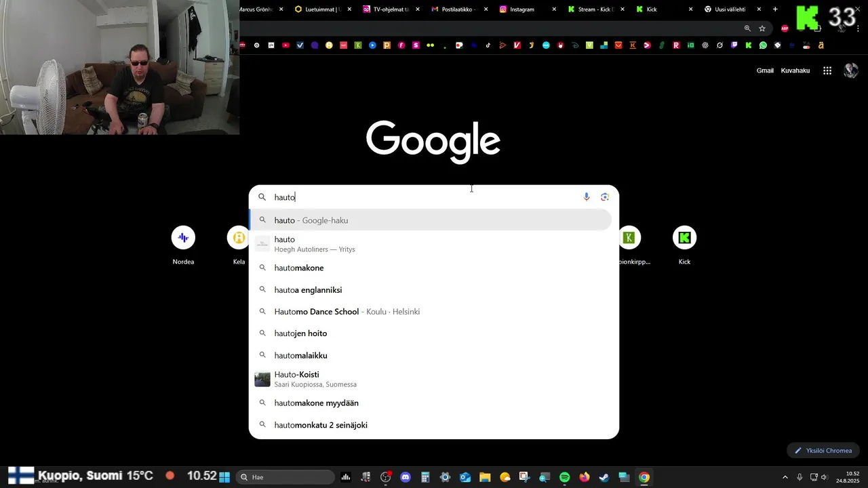868x488 pixels.
Task: Open the YouTube bookmark in bookmarks bar
Action: click(x=285, y=45)
